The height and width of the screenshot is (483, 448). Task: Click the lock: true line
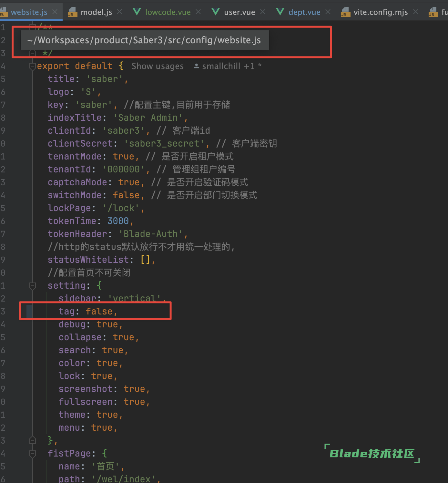(x=88, y=376)
